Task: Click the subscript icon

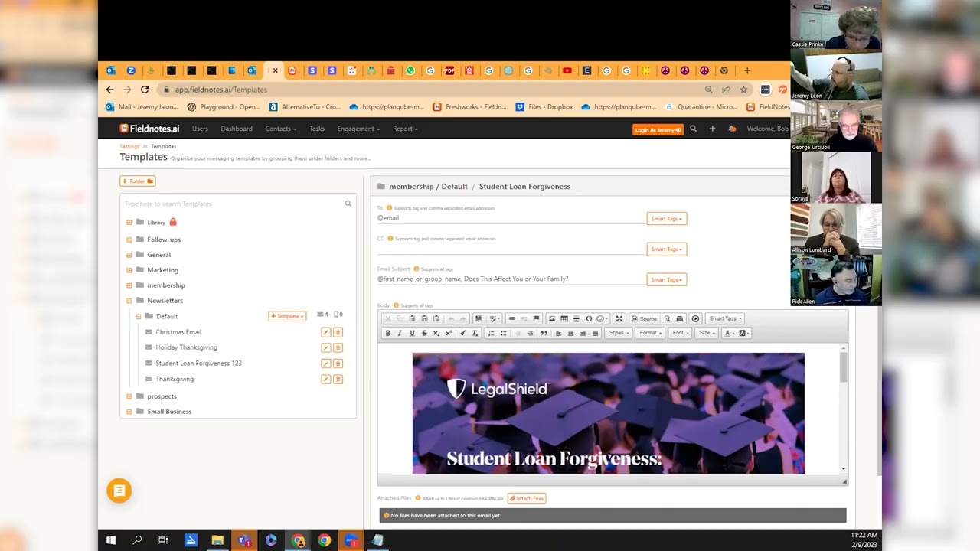Action: click(x=436, y=333)
